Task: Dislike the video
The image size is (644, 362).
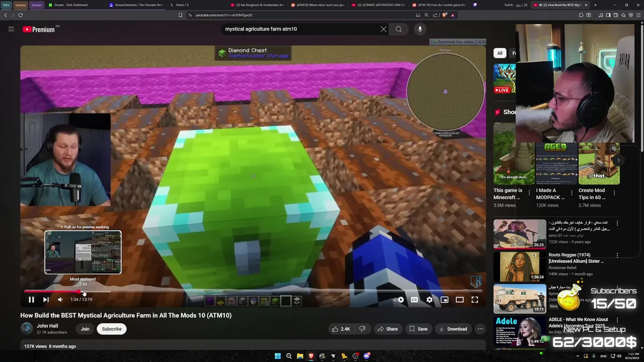Action: coord(362,329)
